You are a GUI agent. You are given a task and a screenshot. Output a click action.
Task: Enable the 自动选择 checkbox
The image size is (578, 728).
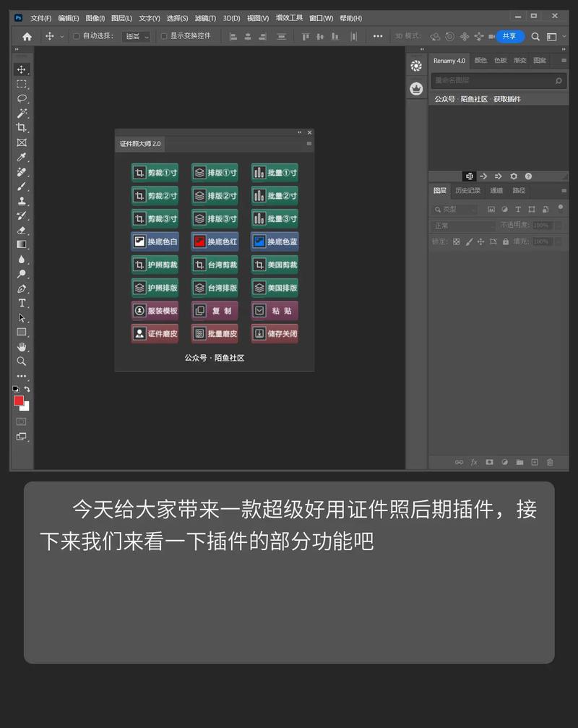[x=77, y=36]
